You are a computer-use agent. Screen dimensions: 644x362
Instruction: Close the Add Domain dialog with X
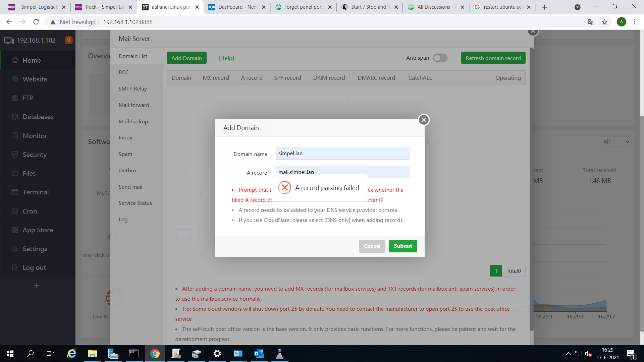tap(424, 120)
